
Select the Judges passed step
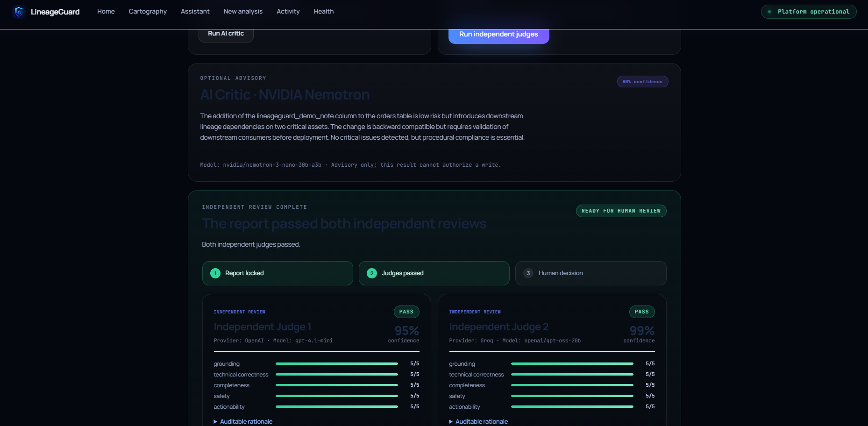434,273
